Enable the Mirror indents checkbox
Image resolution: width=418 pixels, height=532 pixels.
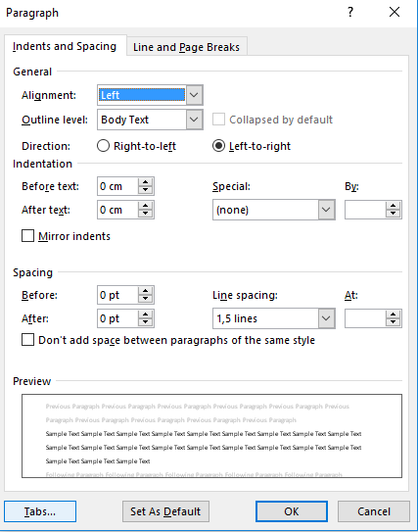pos(27,236)
